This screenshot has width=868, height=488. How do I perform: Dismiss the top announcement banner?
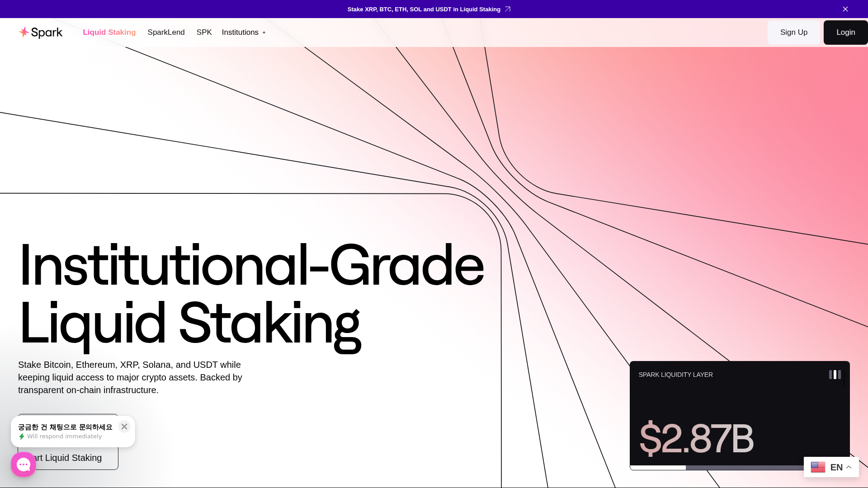[x=845, y=9]
